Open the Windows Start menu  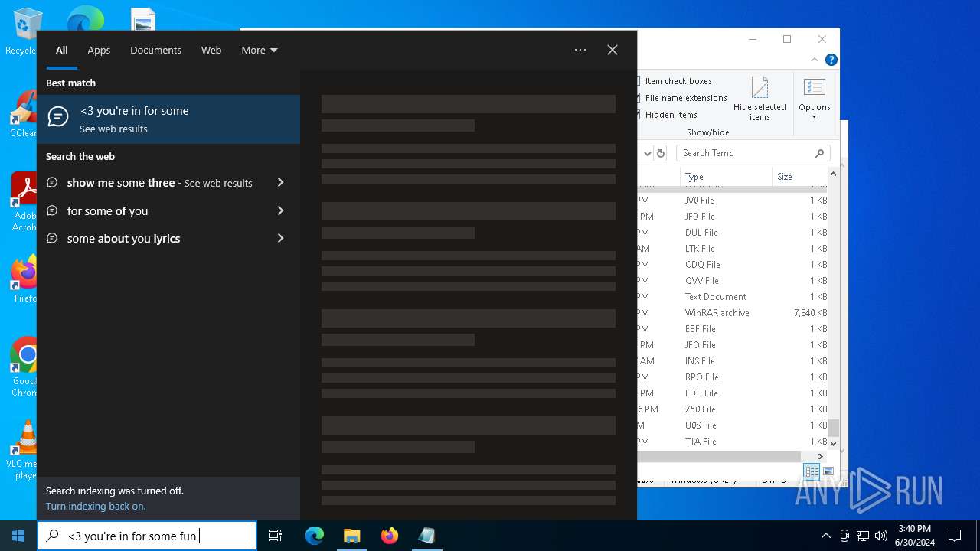(x=18, y=536)
